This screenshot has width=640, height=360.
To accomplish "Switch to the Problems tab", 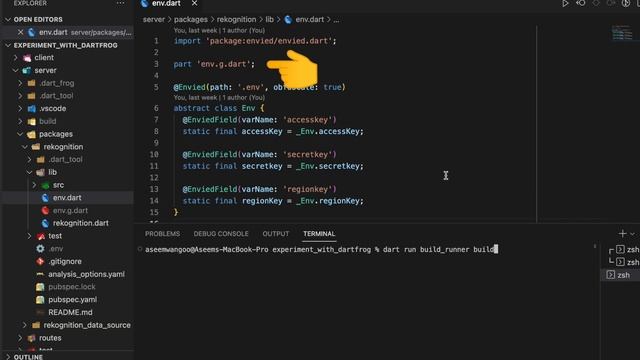I will tap(162, 233).
